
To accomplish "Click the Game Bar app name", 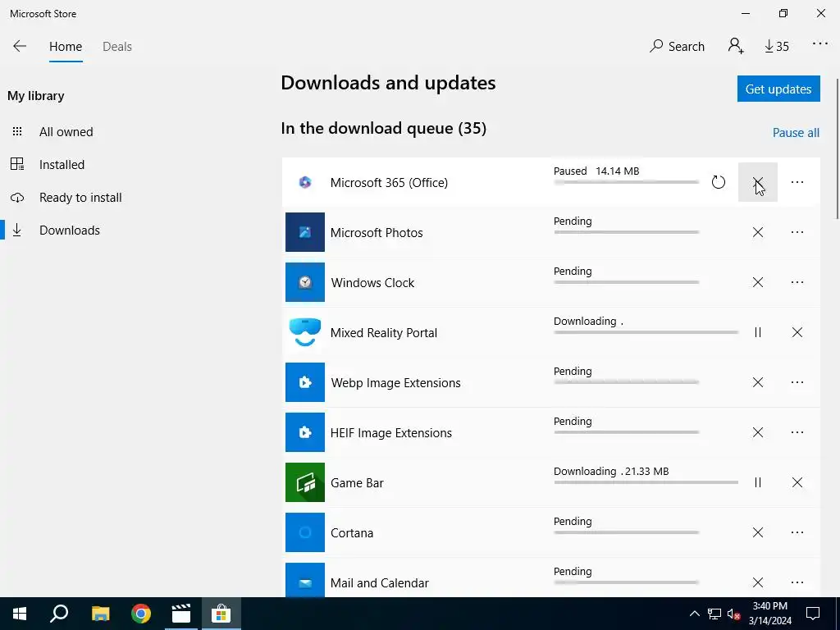I will pyautogui.click(x=357, y=482).
